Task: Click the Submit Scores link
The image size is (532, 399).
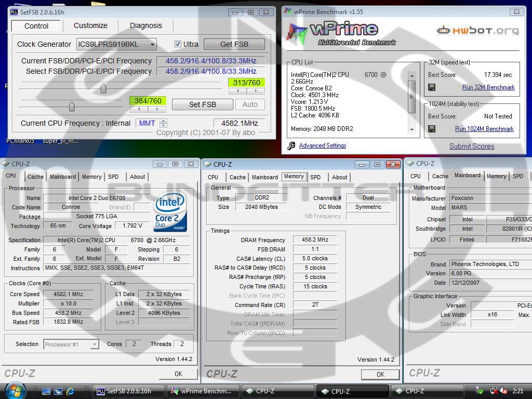Action: [472, 146]
